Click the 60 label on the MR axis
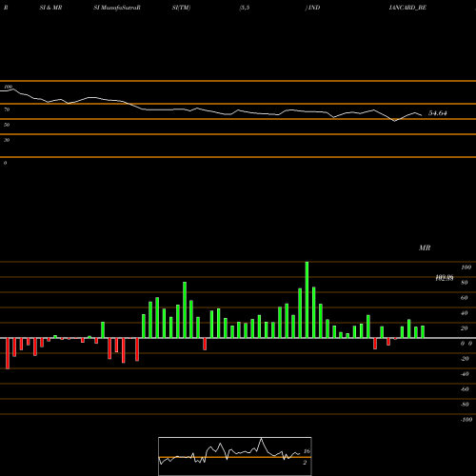Screen dimensions: 476x476 tap(464, 298)
